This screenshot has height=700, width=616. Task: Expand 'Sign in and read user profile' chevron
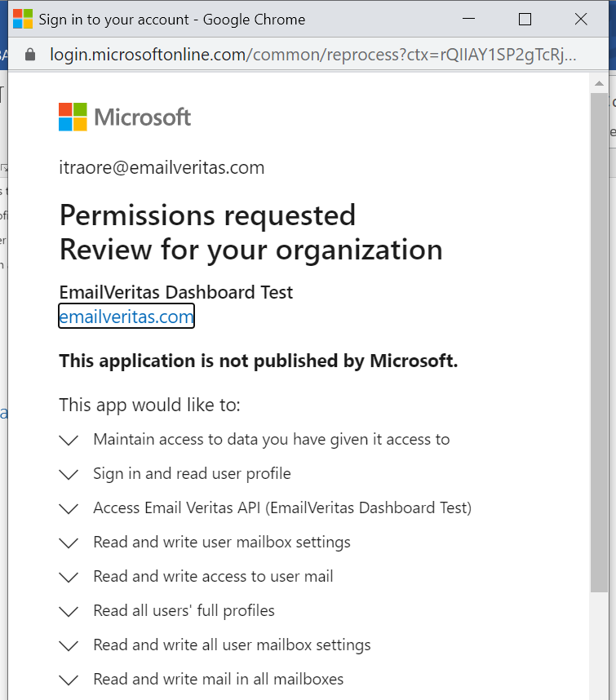tap(69, 474)
